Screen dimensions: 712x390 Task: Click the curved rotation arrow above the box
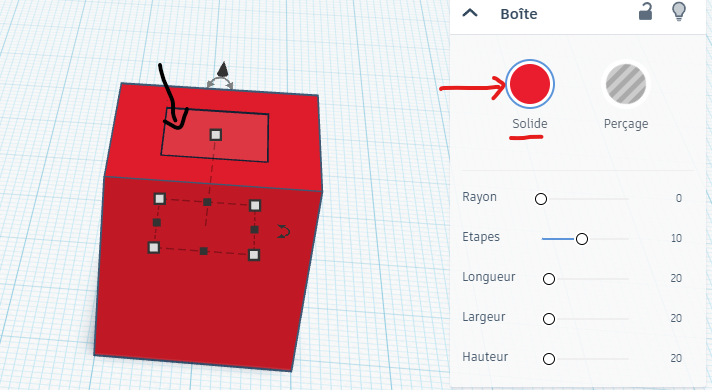[x=220, y=83]
